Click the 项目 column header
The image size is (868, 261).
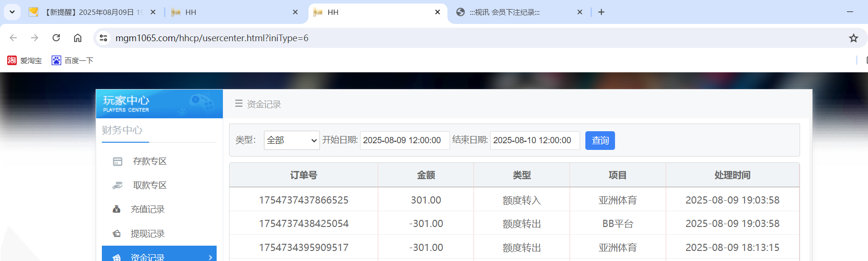(x=617, y=175)
